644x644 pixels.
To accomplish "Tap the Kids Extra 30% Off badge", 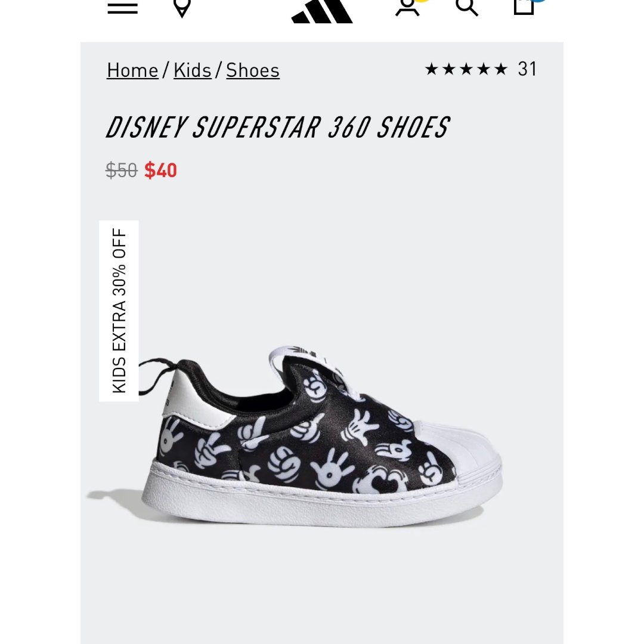I will pos(119,311).
